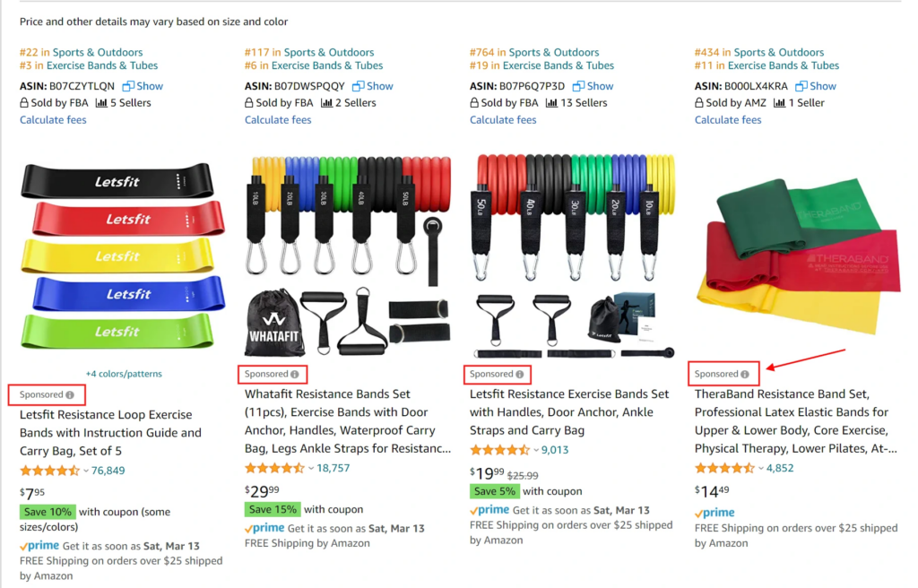Click the Sponsored info icon on TheraBand listing

(744, 374)
